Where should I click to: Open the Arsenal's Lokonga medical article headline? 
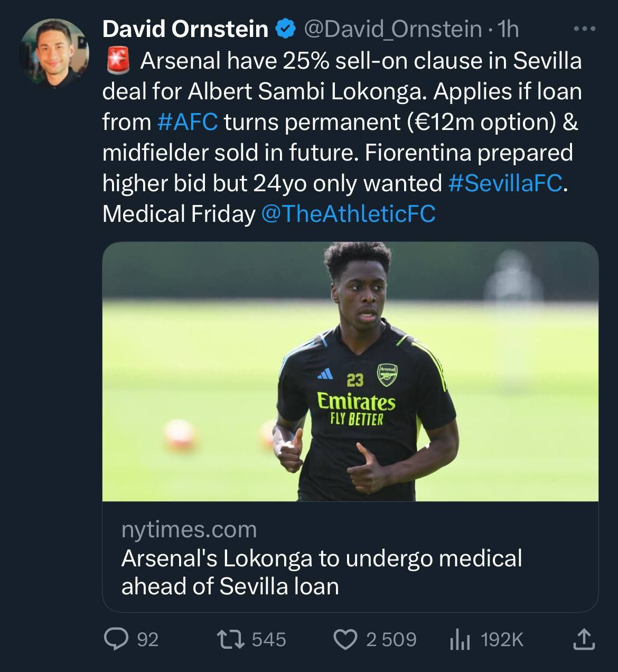(x=321, y=572)
